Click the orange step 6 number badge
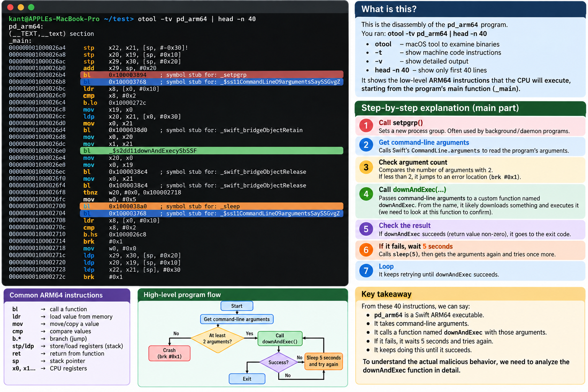This screenshot has width=588, height=392. point(366,250)
